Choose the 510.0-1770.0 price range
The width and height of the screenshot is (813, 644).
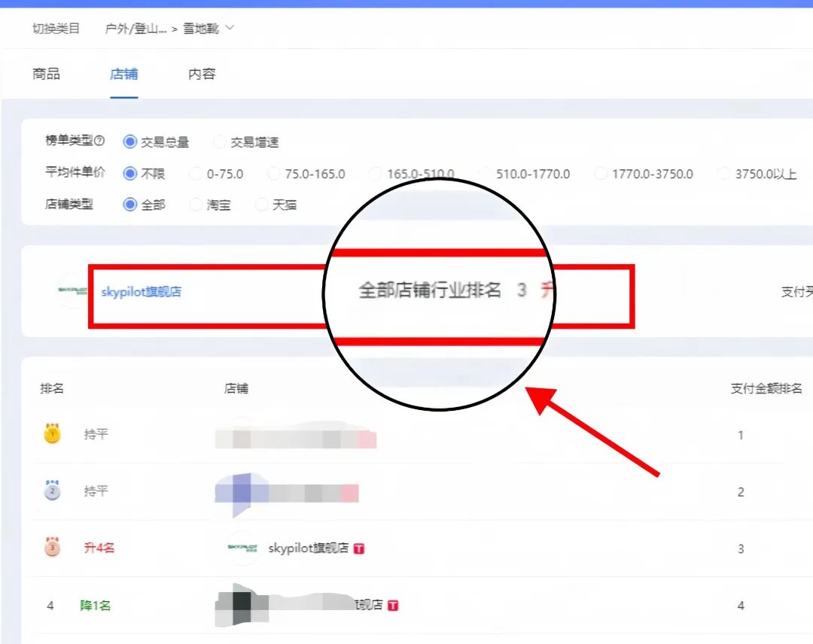485,173
